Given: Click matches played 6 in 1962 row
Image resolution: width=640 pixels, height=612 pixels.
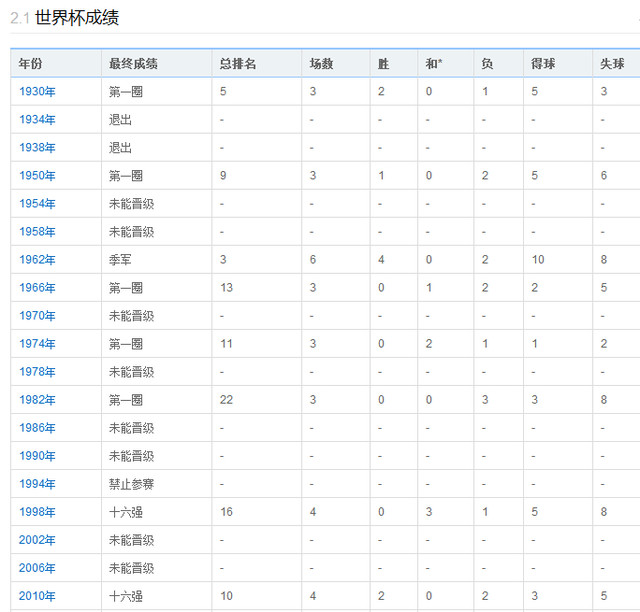Looking at the screenshot, I should coord(313,260).
